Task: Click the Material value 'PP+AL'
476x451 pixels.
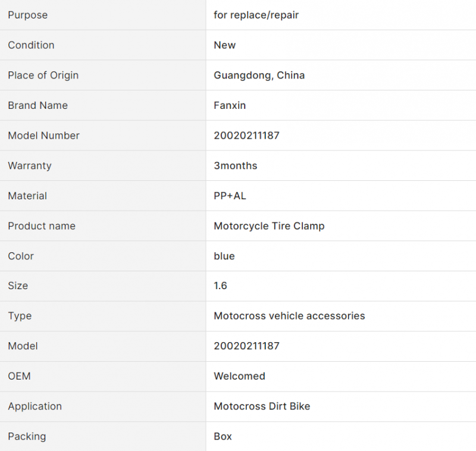Action: click(230, 196)
